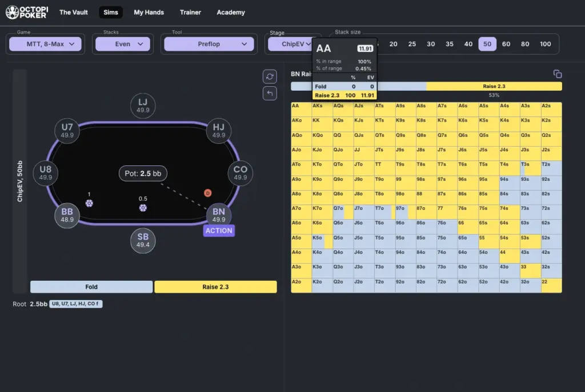The image size is (585, 392).
Task: Click the SB player seat
Action: coord(143,240)
